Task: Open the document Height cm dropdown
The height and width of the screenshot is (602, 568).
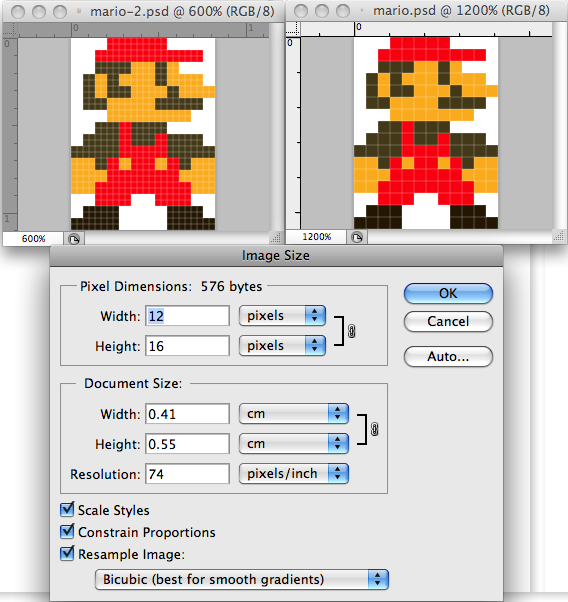Action: click(x=294, y=443)
